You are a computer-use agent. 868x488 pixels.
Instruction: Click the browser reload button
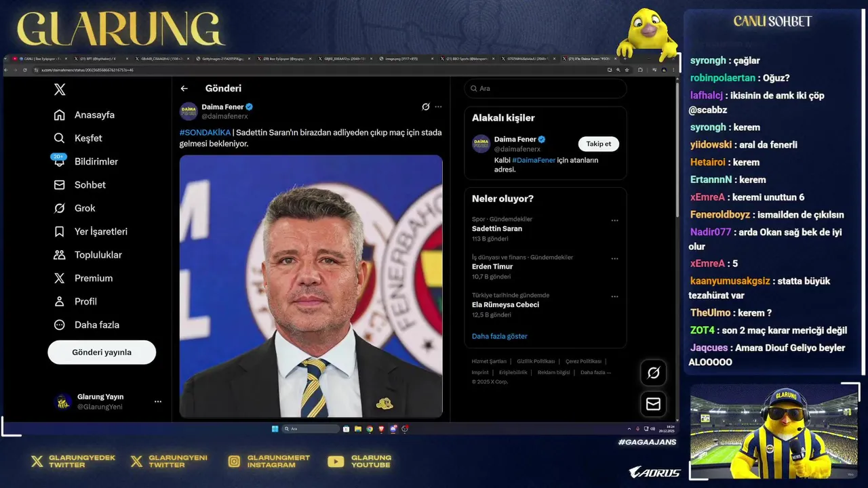coord(25,70)
